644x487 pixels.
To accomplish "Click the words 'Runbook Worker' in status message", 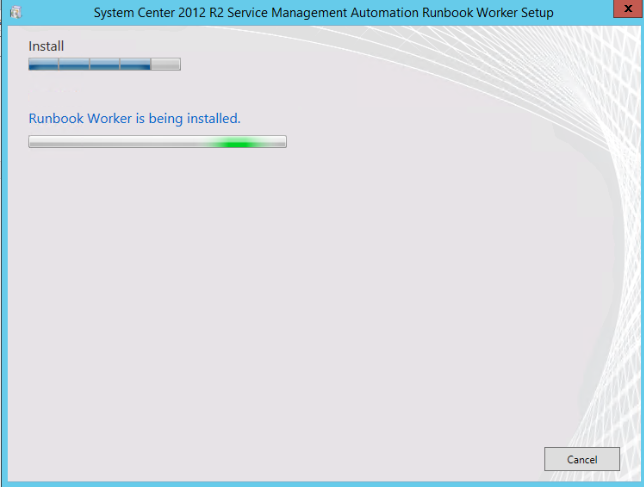I will point(80,118).
